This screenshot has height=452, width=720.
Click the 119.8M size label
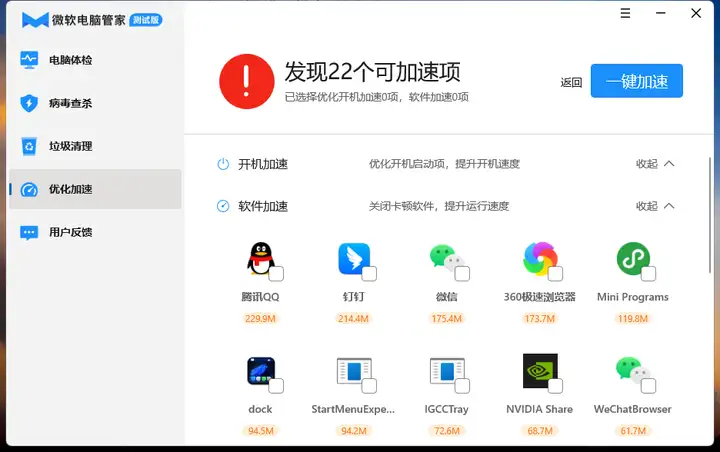[x=633, y=319]
